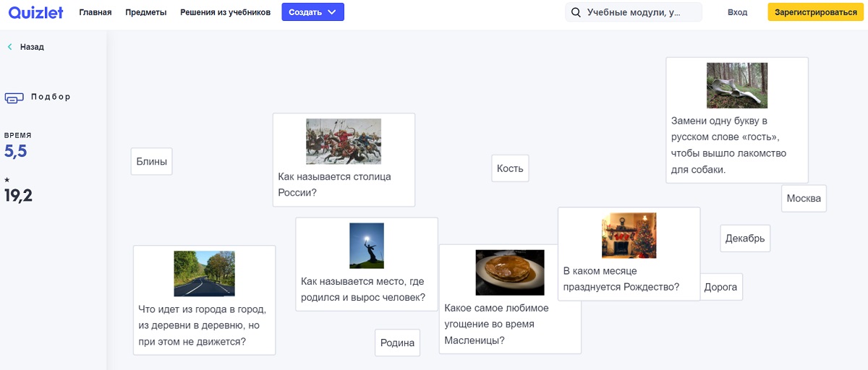Click the Подбор match mode icon
868x370 pixels.
[x=14, y=98]
